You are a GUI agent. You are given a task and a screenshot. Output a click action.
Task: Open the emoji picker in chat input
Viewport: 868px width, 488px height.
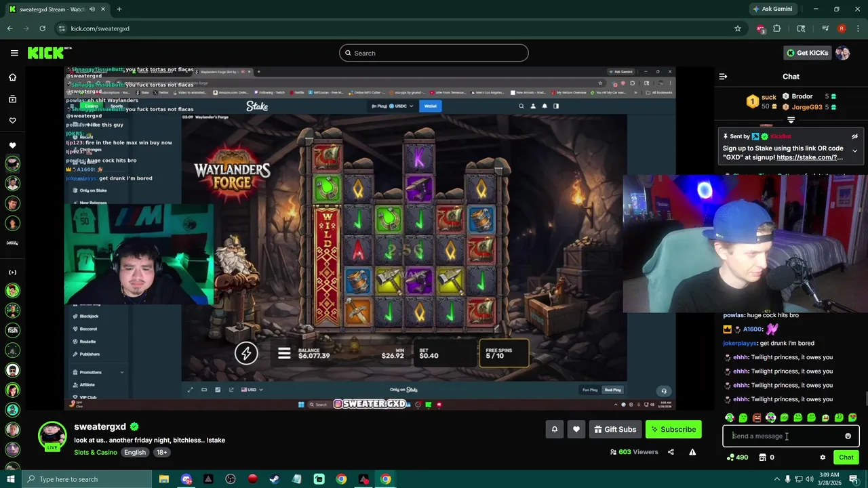pyautogui.click(x=848, y=436)
